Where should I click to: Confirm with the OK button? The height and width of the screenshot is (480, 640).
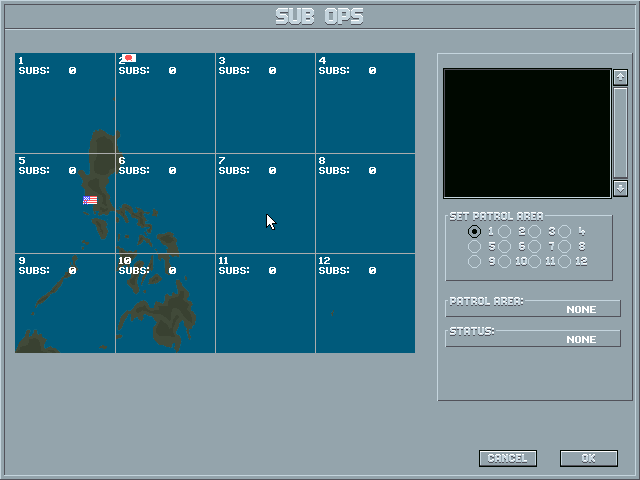(589, 458)
